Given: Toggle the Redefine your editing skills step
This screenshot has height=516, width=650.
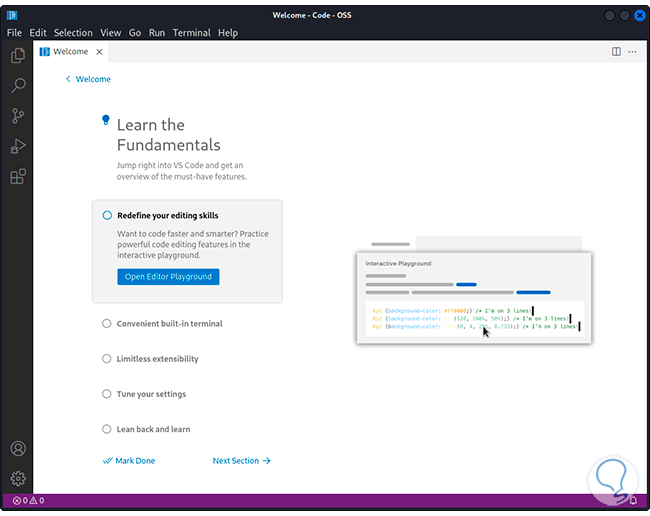Looking at the screenshot, I should 107,215.
